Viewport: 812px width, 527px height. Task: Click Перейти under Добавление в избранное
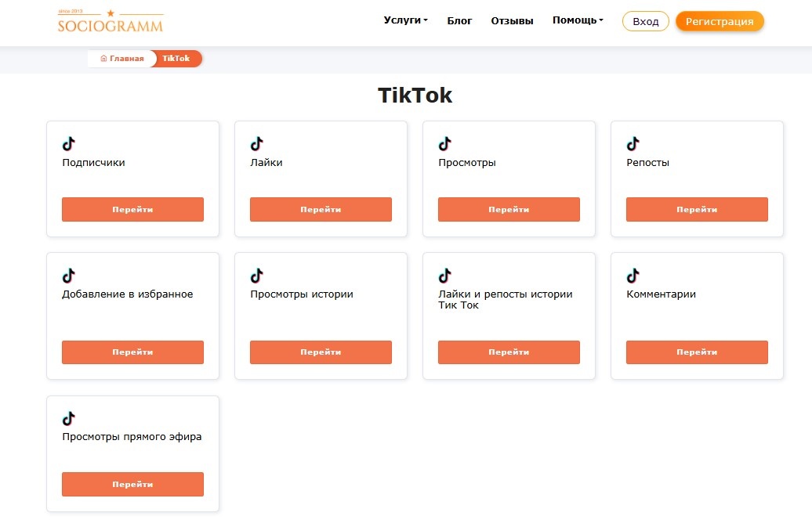tap(132, 352)
